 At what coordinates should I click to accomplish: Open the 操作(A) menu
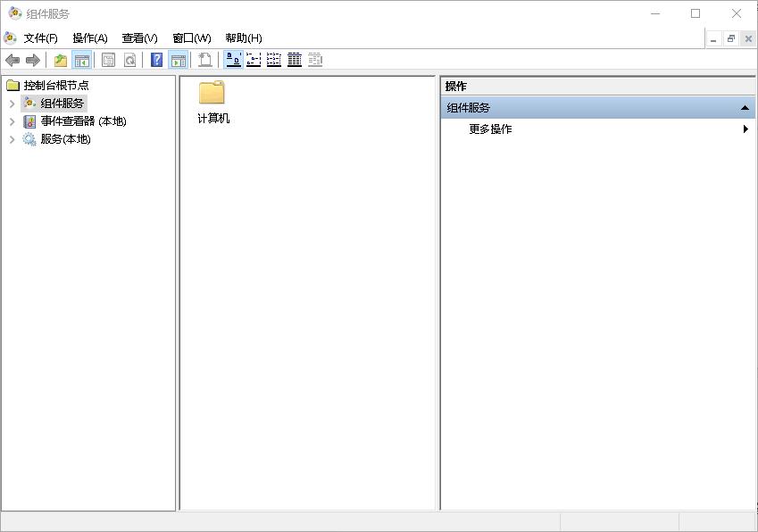[x=89, y=37]
